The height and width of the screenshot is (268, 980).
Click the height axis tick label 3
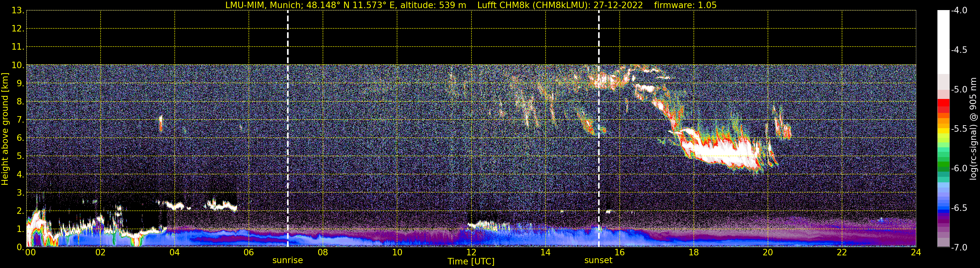[20, 193]
